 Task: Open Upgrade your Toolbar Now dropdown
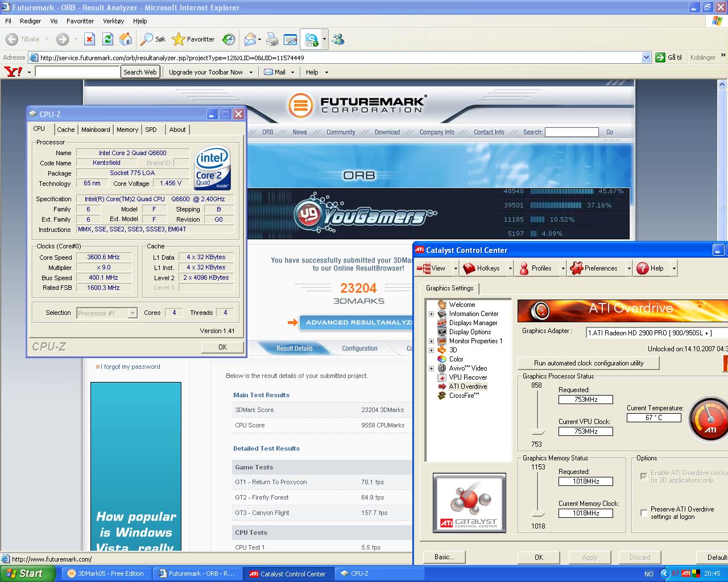251,72
